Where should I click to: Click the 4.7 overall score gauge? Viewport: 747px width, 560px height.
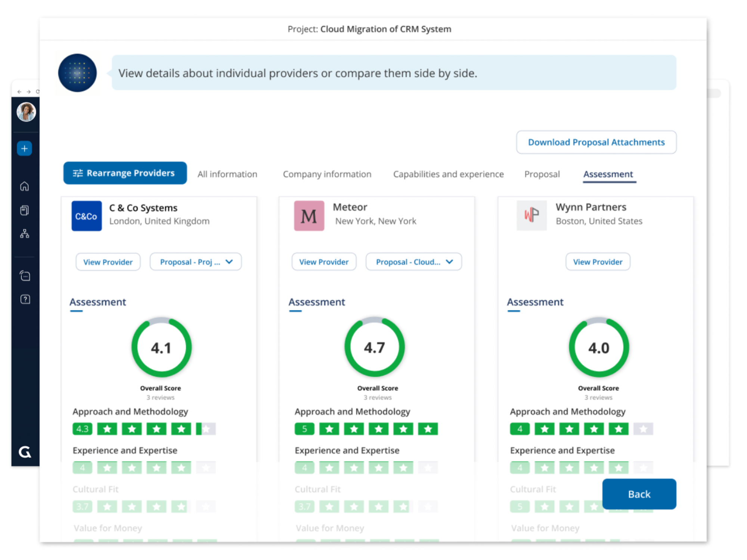tap(375, 347)
